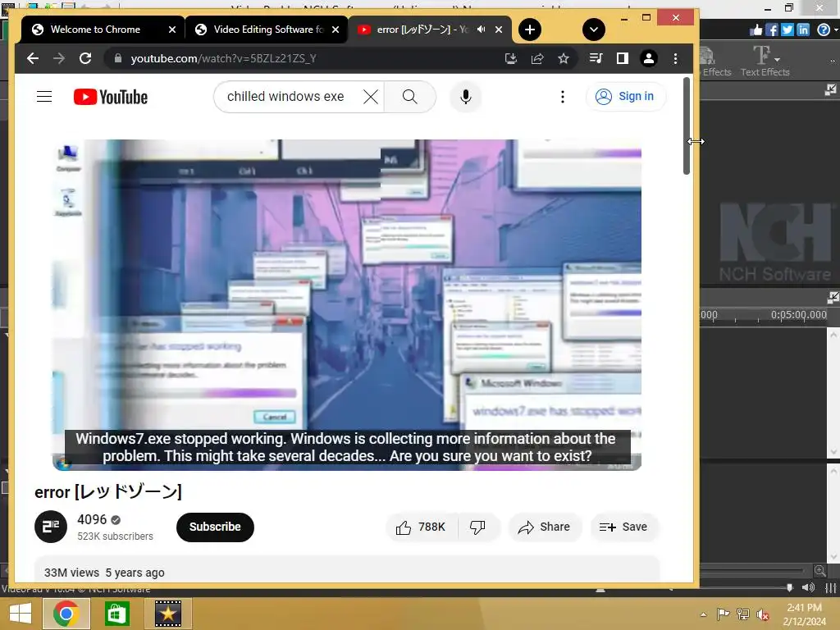Click the VideoPad timeline zoom magnifier
This screenshot has height=630, width=840.
pos(819,571)
